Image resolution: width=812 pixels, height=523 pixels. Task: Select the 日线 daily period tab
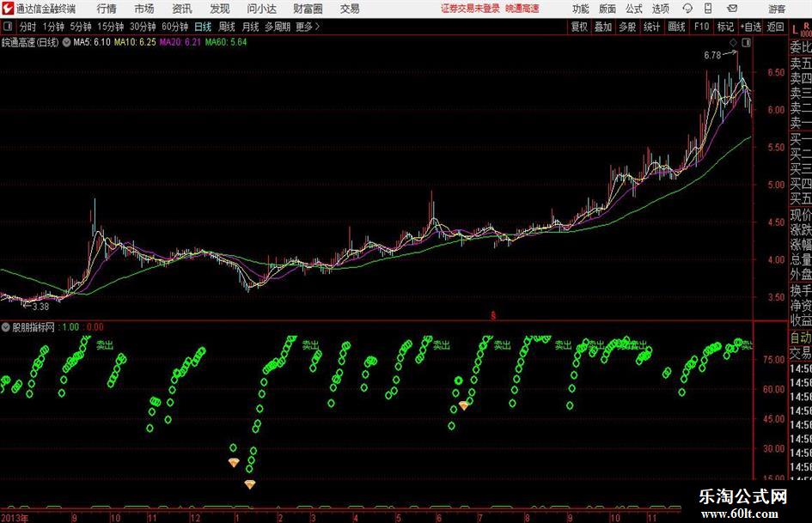coord(203,27)
